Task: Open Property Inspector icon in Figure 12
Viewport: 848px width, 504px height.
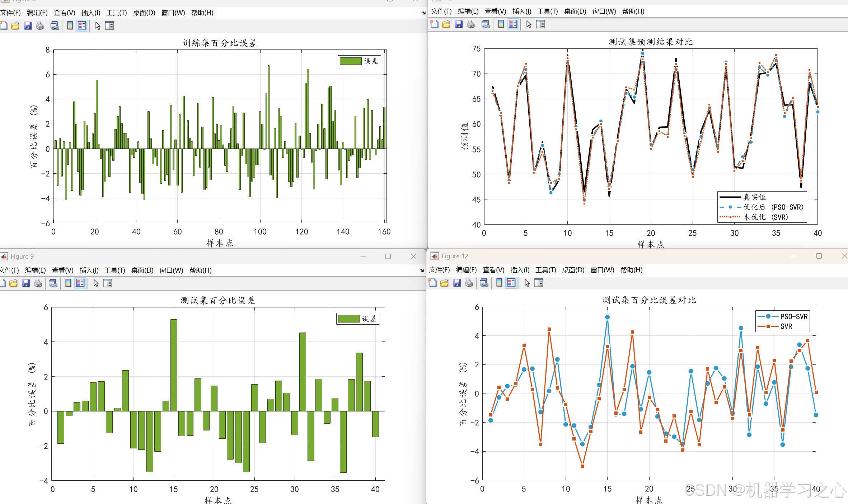Action: coord(539,283)
